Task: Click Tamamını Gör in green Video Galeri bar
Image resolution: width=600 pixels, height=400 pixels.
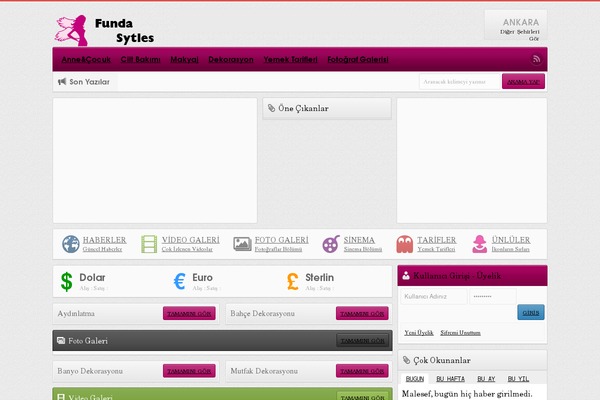Action: 362,396
